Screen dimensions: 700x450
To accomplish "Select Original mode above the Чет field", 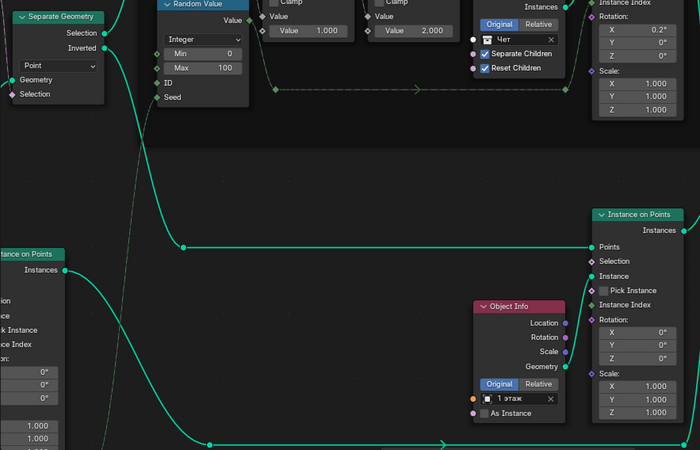I will tap(500, 25).
